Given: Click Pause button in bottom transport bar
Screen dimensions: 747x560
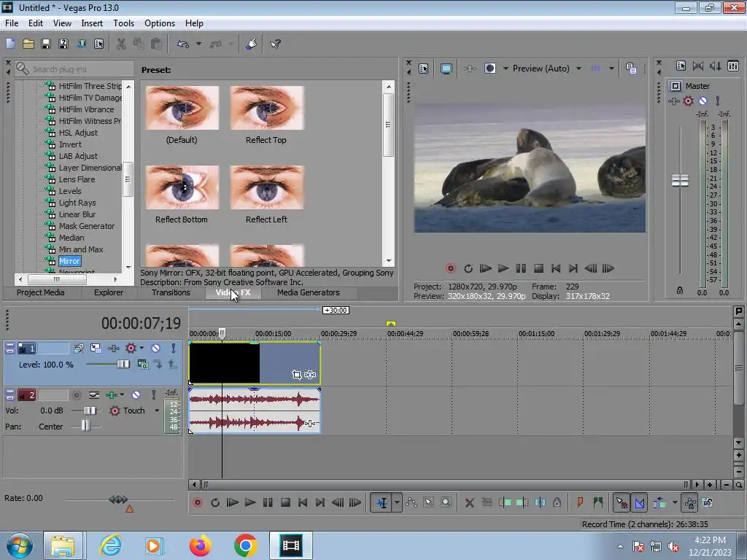Looking at the screenshot, I should 268,502.
